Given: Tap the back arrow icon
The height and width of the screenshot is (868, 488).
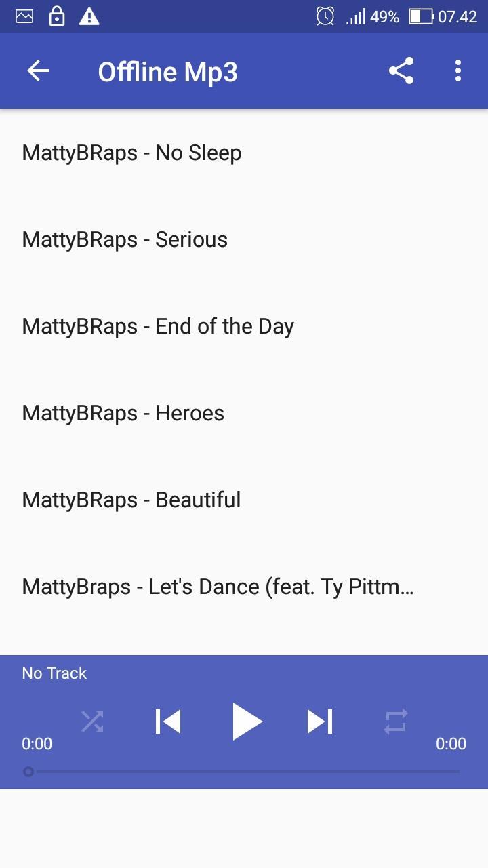Looking at the screenshot, I should [38, 71].
